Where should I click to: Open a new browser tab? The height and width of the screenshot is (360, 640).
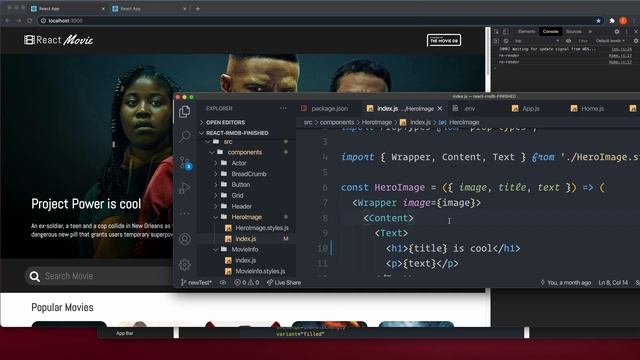click(x=198, y=9)
